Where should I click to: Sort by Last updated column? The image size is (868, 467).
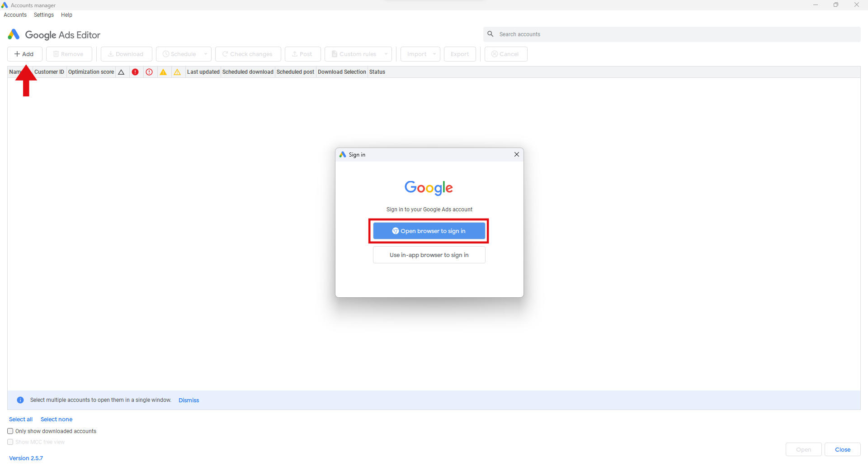tap(203, 72)
